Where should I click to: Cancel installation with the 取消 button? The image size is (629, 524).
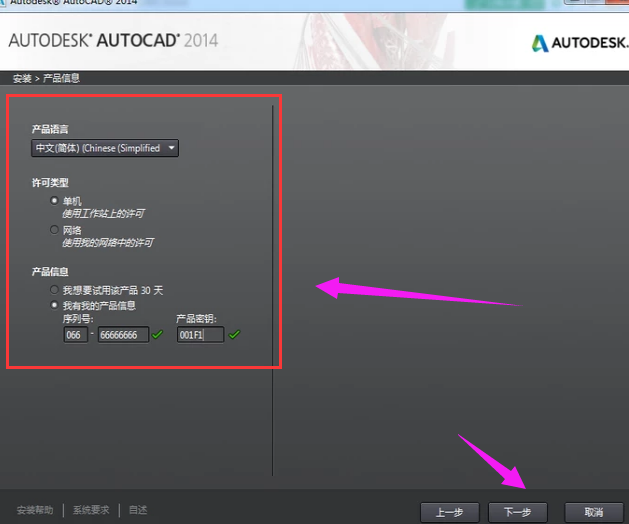point(594,511)
